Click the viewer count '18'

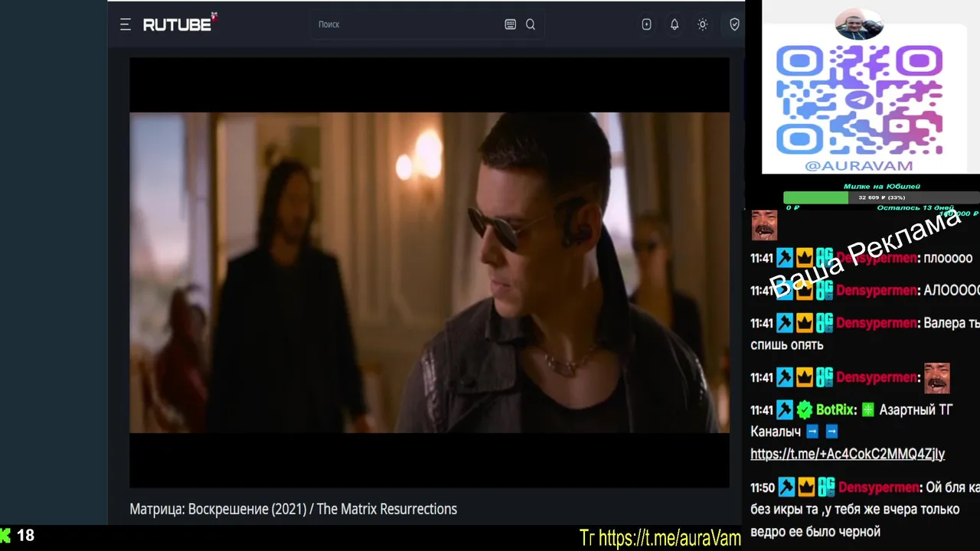[x=26, y=536]
